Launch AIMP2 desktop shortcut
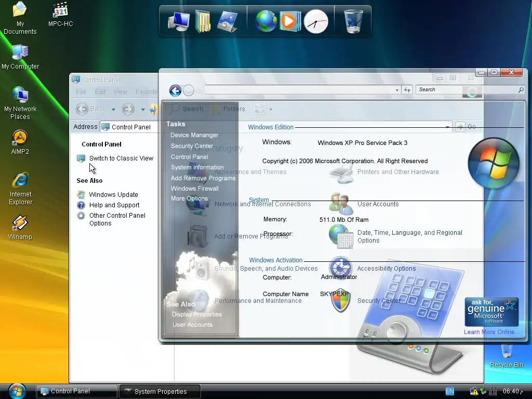This screenshot has width=532, height=399. pos(20,142)
